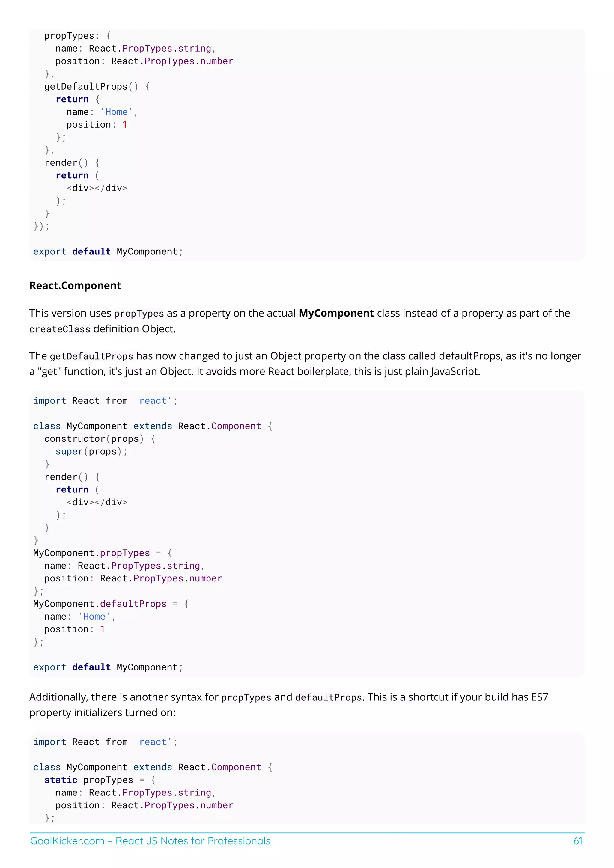Image resolution: width=614 pixels, height=868 pixels.
Task: Click inline defaultProps code in the last paragraph
Action: [x=328, y=697]
